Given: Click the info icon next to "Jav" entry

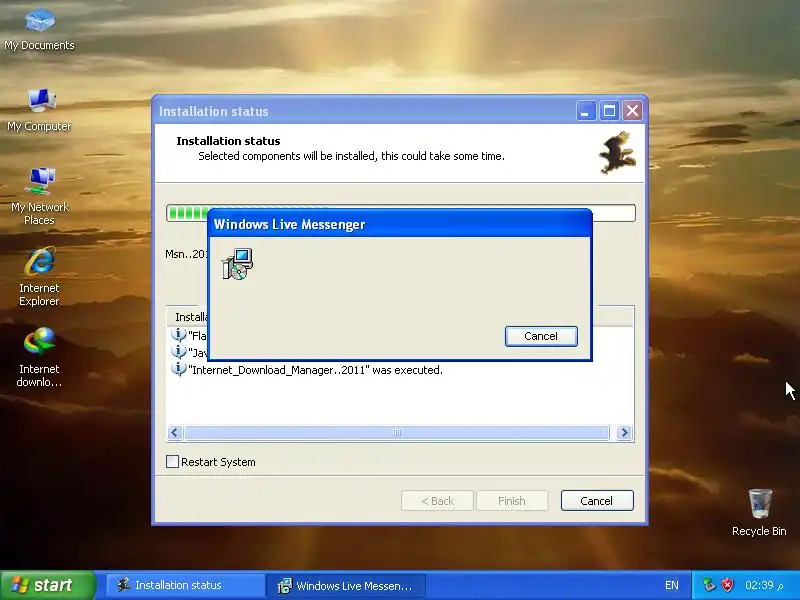Looking at the screenshot, I should point(178,352).
